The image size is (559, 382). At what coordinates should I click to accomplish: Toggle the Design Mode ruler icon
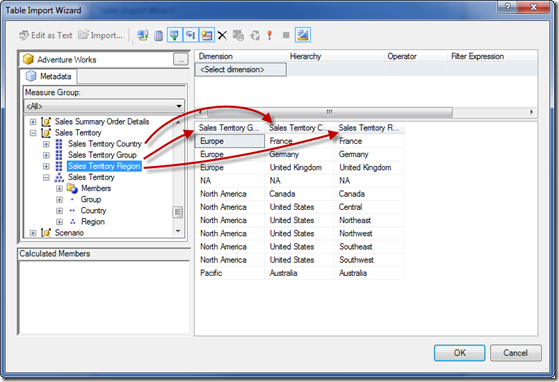[303, 35]
